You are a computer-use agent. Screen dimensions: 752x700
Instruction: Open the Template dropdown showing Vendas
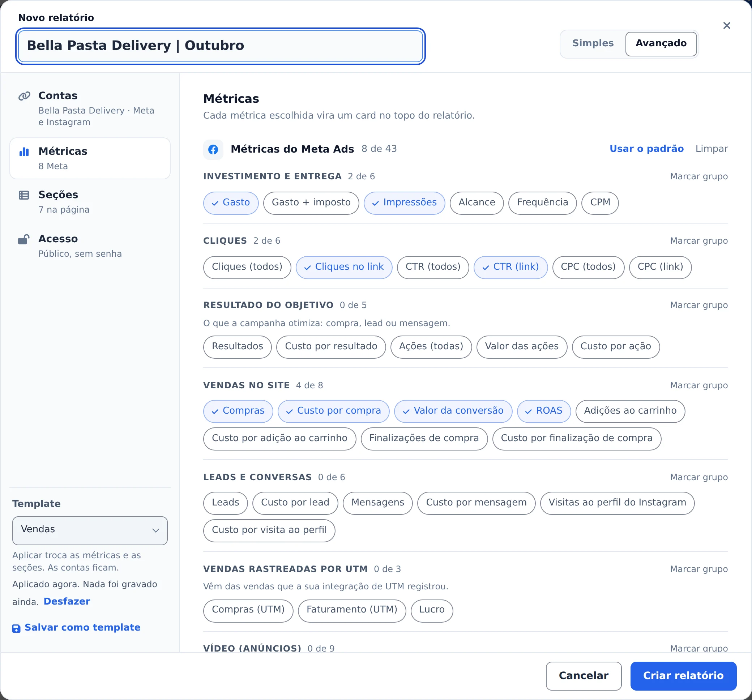point(90,530)
